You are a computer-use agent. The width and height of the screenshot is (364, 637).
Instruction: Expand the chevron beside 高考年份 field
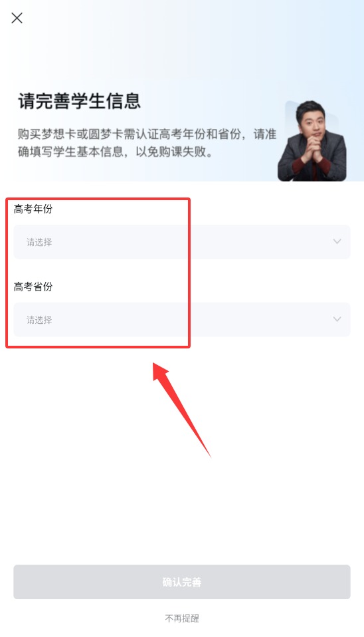pos(337,241)
